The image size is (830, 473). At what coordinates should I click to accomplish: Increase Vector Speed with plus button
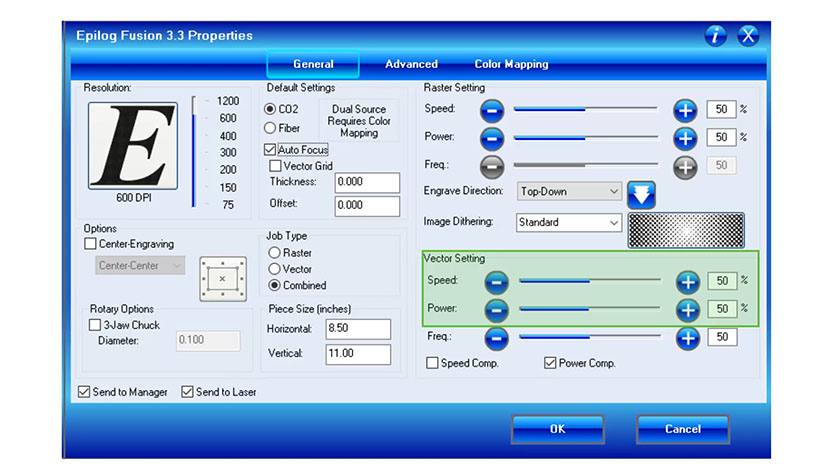[x=687, y=282]
